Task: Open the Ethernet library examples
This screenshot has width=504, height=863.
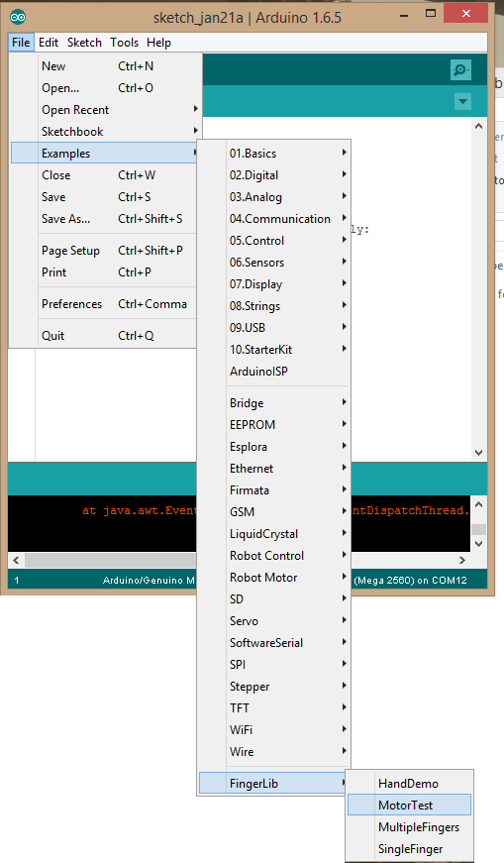Action: [274, 469]
